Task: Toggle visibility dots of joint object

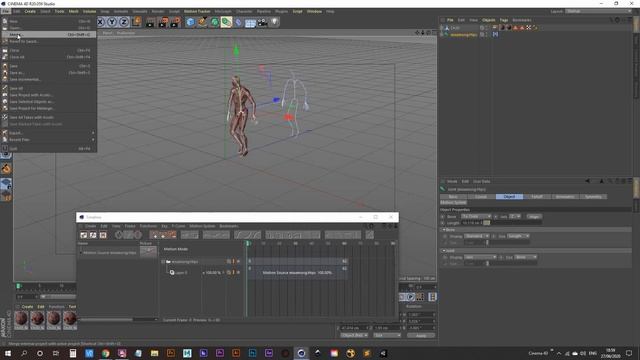Action: [x=487, y=35]
